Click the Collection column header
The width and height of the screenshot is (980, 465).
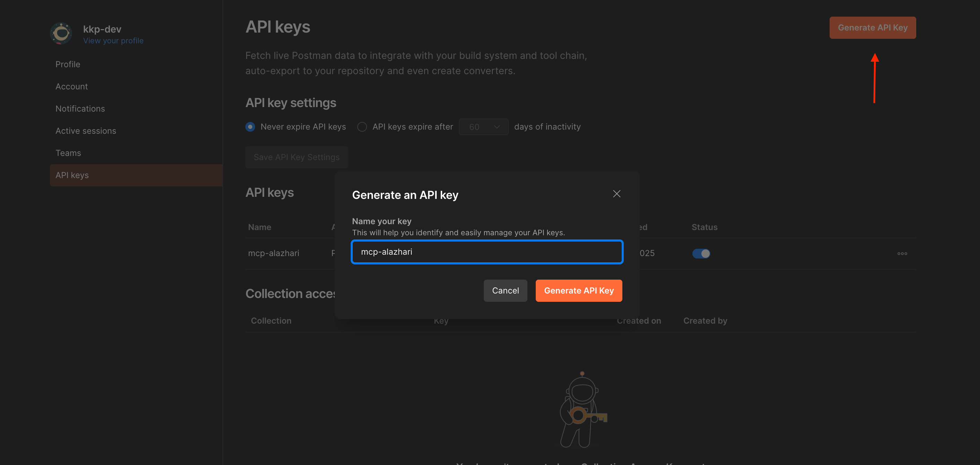[271, 321]
